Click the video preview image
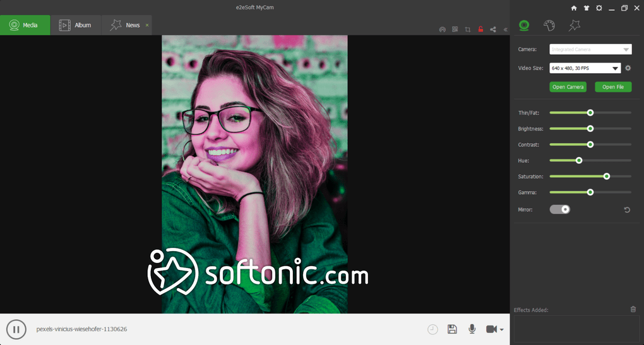The image size is (644, 345). click(x=254, y=174)
